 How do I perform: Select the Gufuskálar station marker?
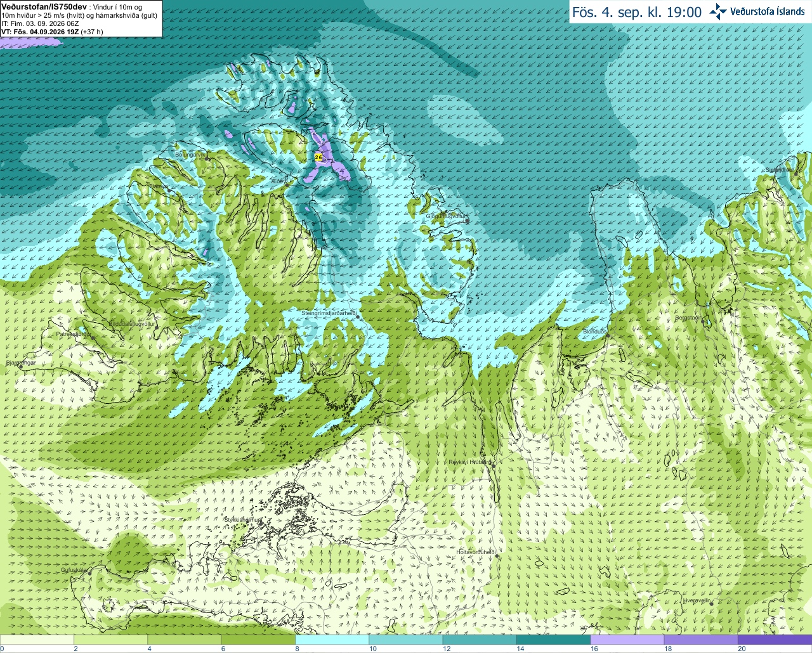point(90,572)
